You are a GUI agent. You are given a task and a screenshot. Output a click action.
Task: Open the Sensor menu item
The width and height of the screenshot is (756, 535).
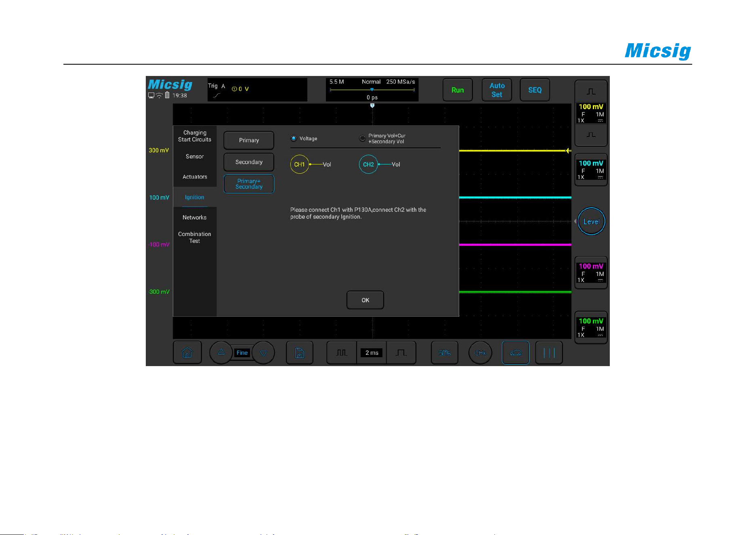click(195, 156)
